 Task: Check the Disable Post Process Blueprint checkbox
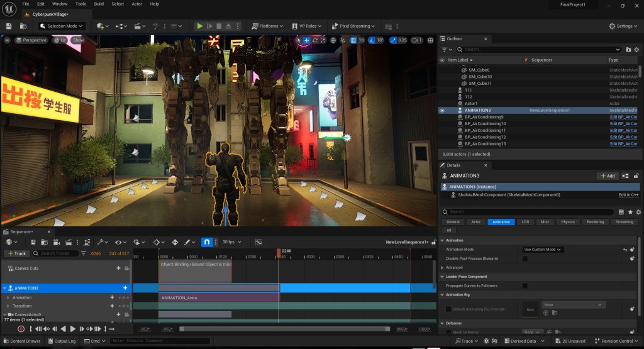click(x=525, y=258)
